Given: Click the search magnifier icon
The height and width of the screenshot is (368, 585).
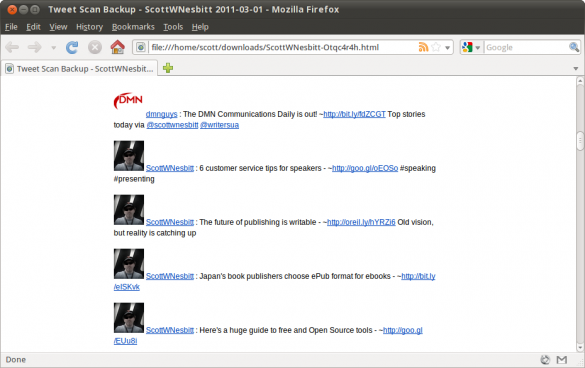Looking at the screenshot, I should (x=574, y=47).
